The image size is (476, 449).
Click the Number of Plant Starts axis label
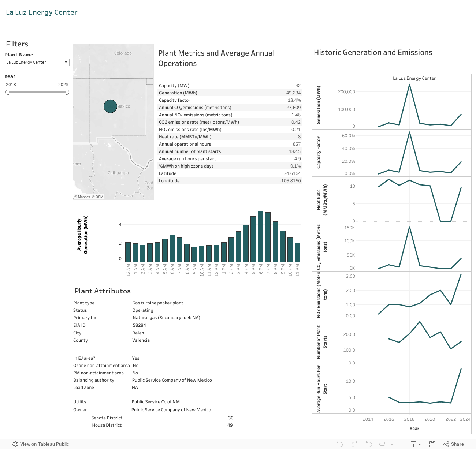(322, 342)
